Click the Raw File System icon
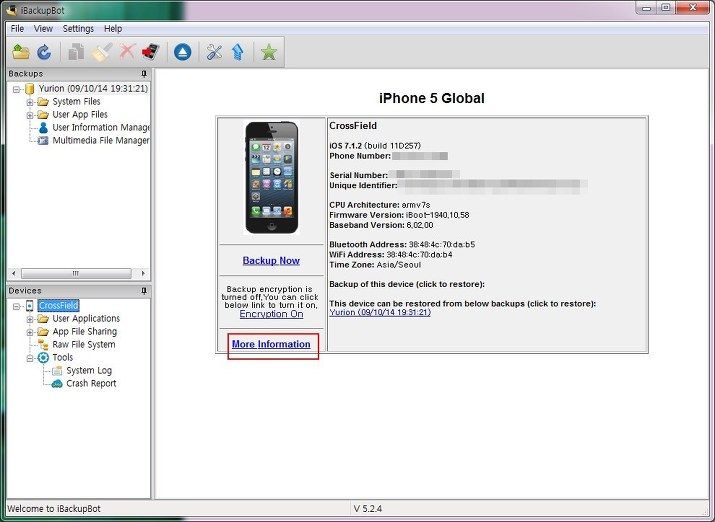The width and height of the screenshot is (715, 522). coord(43,345)
